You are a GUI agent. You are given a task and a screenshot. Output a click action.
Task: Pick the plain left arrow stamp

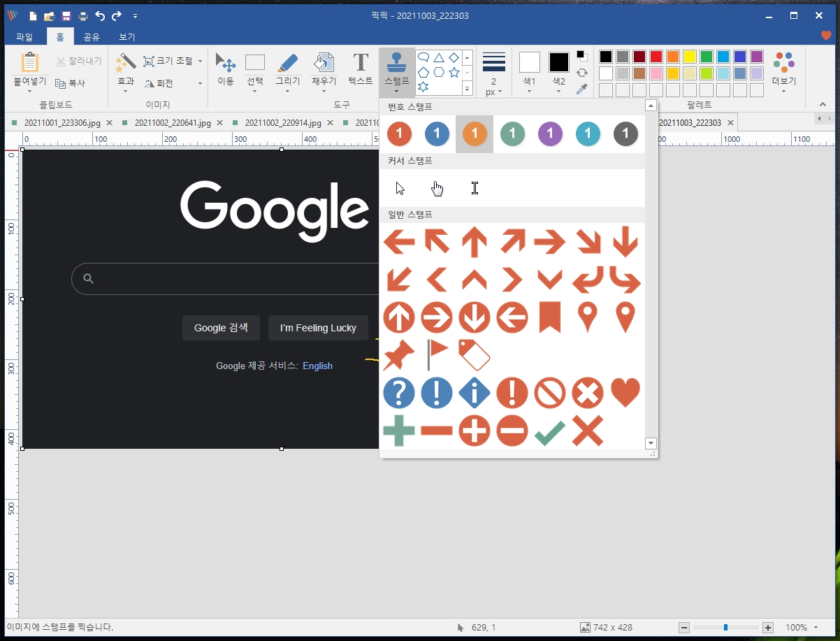[x=399, y=243]
